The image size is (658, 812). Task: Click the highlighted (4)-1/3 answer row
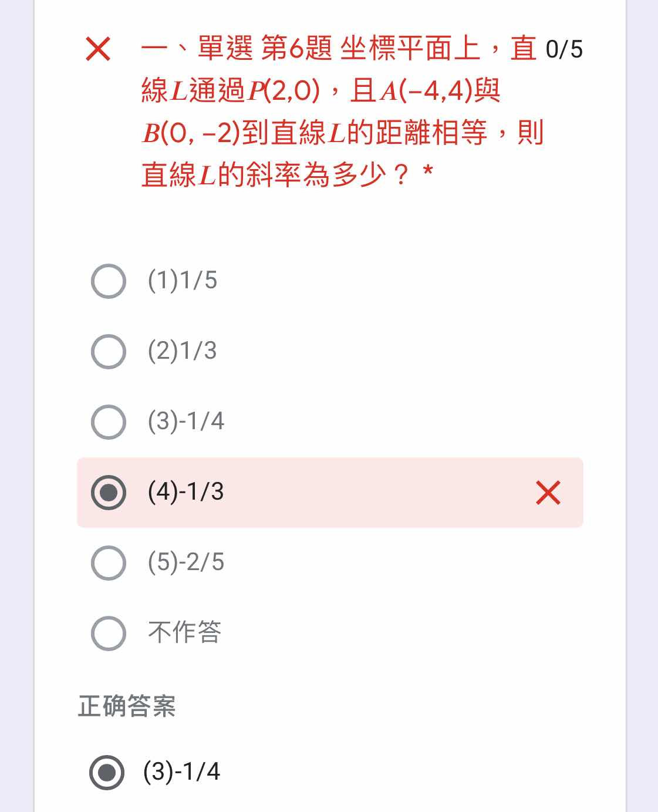coord(330,493)
